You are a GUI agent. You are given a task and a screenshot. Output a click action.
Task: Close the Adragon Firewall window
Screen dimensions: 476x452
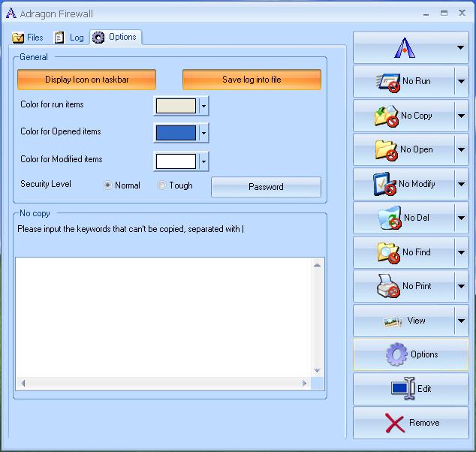point(462,13)
